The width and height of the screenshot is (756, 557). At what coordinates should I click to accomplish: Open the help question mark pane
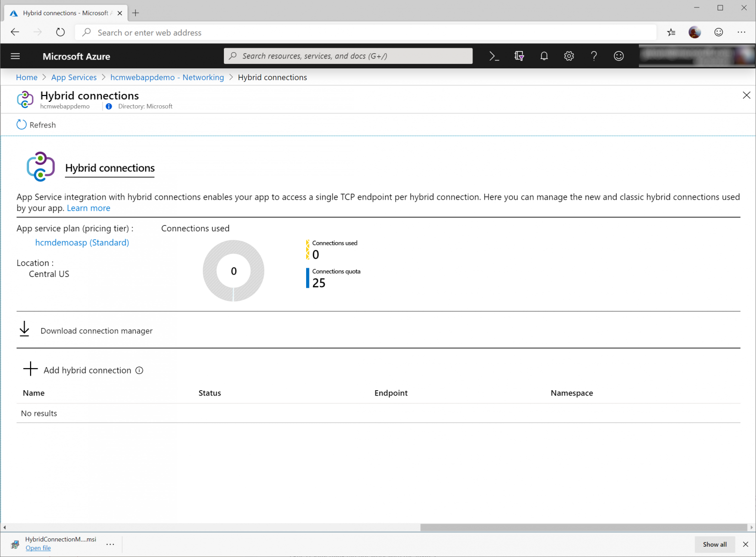[594, 56]
